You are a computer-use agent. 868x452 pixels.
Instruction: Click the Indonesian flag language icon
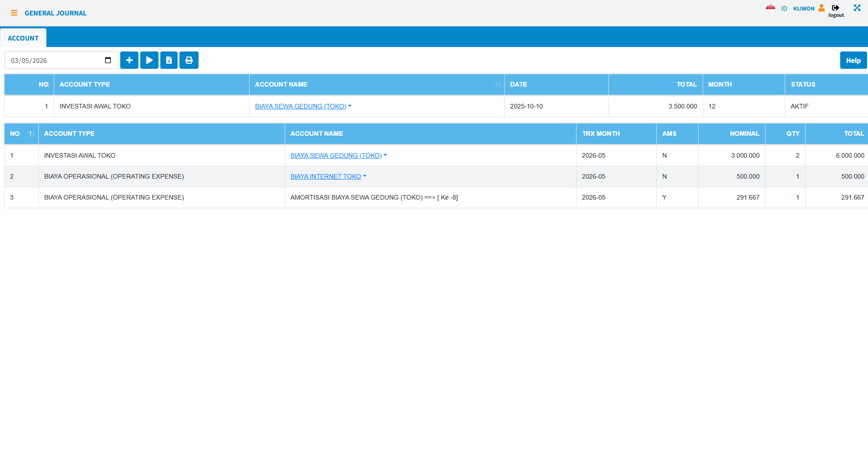point(771,9)
